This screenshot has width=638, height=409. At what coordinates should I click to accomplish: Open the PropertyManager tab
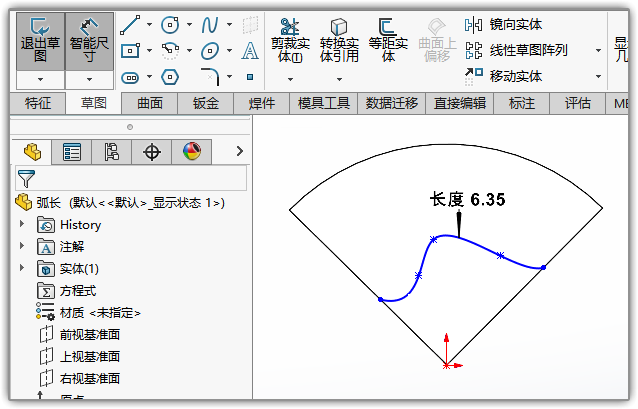72,152
